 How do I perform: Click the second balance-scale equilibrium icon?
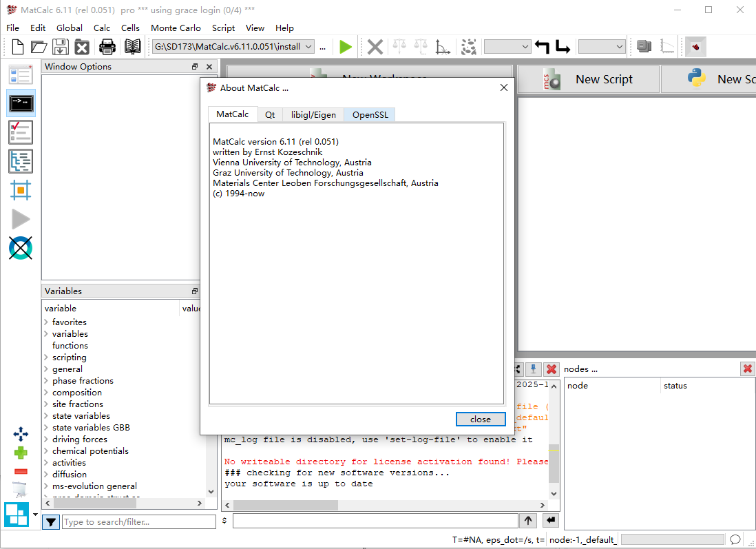(421, 47)
